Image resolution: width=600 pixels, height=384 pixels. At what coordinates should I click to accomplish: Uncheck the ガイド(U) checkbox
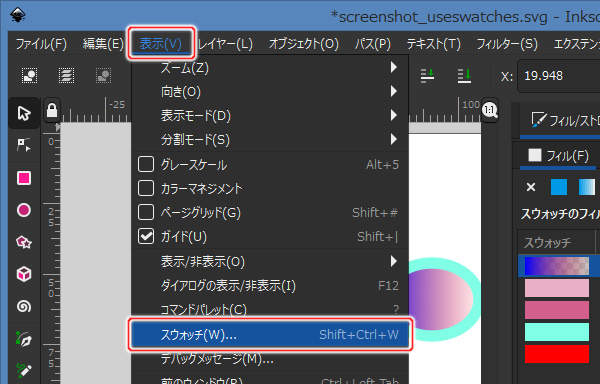click(146, 236)
